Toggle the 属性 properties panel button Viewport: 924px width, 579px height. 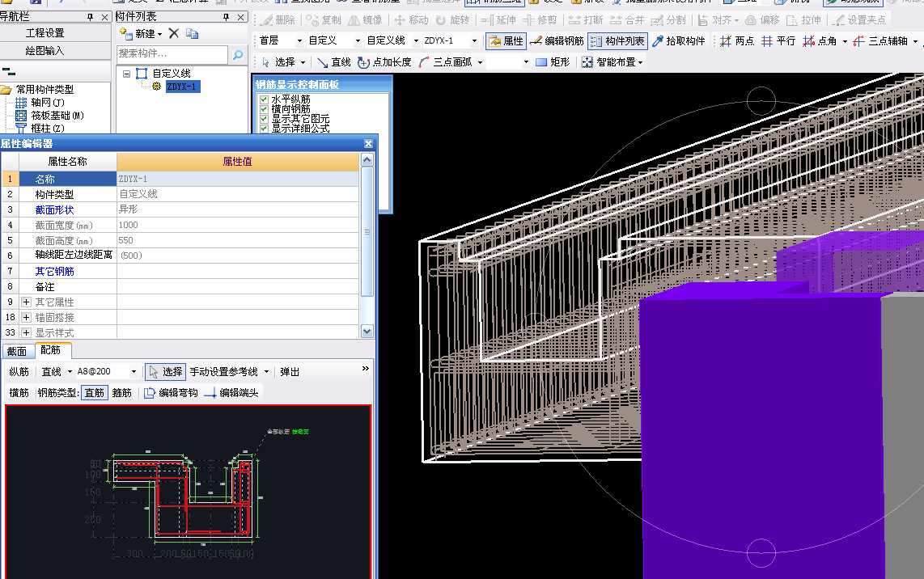(x=506, y=40)
